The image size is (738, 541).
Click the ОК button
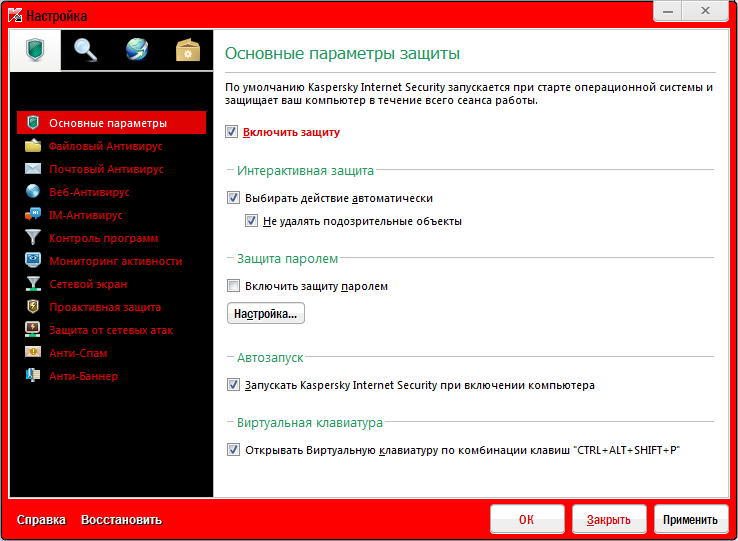527,519
